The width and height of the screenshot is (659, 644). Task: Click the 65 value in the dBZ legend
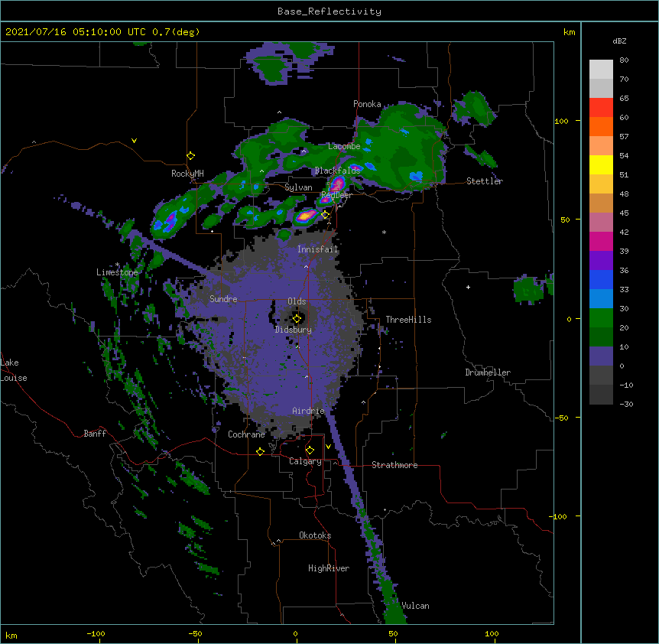click(624, 98)
